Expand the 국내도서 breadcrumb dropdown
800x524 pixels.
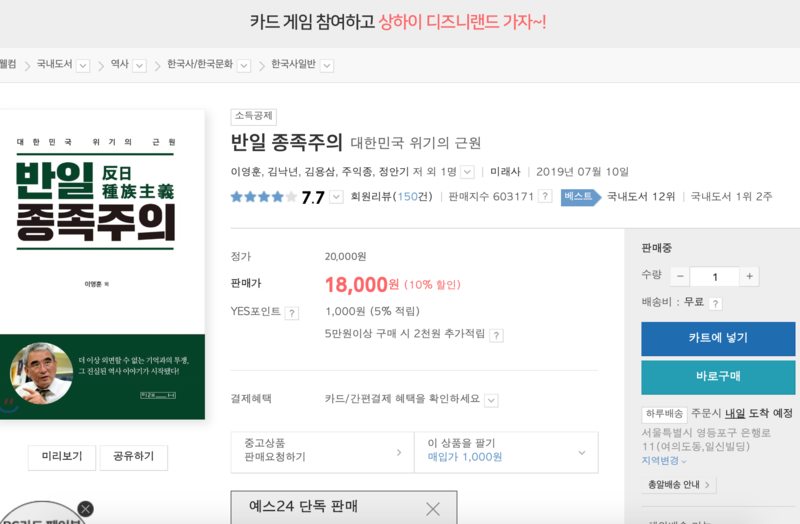pos(83,66)
